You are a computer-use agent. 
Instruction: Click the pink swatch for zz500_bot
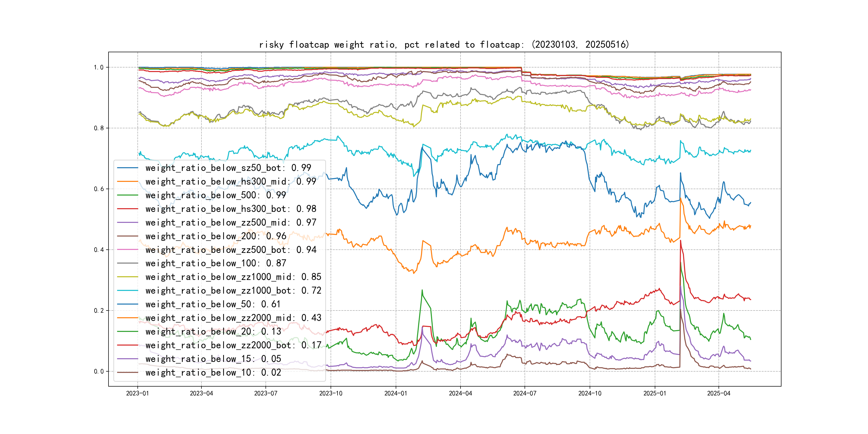(127, 250)
